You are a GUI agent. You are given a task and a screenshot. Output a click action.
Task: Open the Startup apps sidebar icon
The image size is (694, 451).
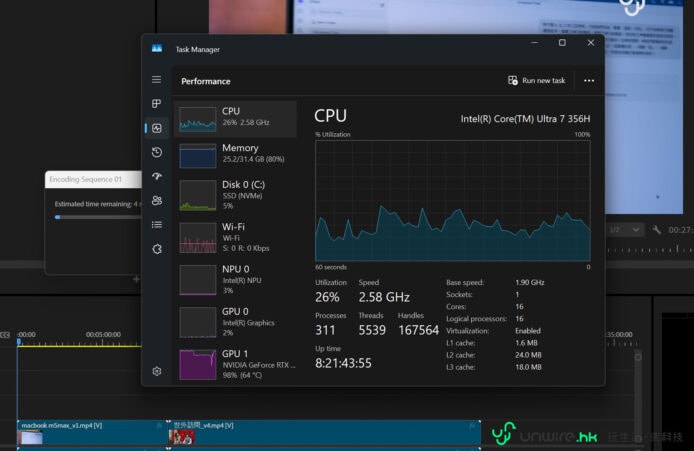[157, 176]
